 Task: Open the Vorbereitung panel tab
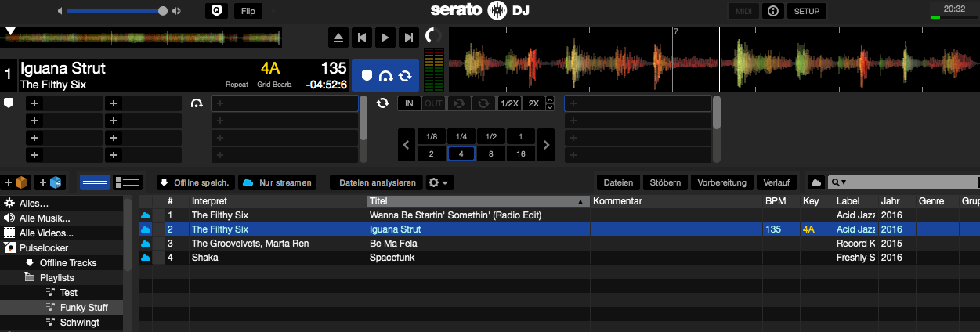(x=722, y=182)
